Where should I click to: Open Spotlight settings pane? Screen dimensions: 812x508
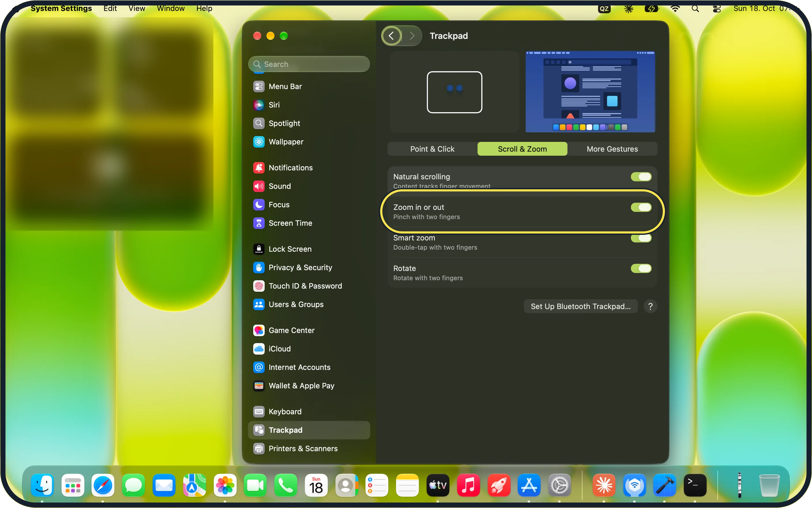coord(309,123)
